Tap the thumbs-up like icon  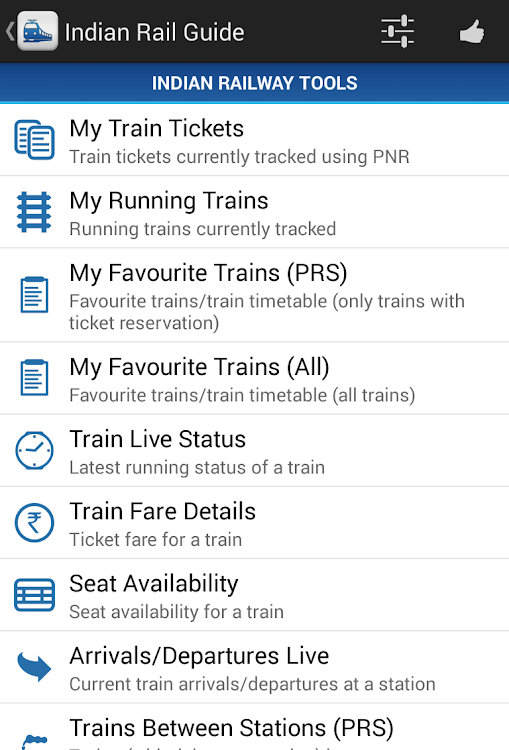click(x=472, y=32)
